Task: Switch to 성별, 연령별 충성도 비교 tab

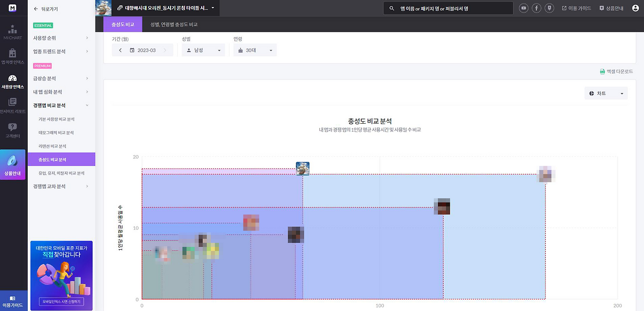Action: (x=174, y=24)
